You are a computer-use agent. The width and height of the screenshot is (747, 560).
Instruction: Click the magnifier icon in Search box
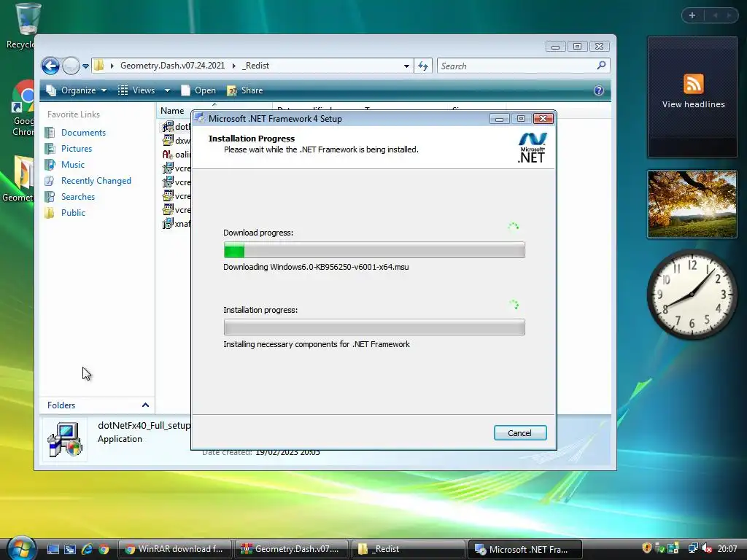602,65
